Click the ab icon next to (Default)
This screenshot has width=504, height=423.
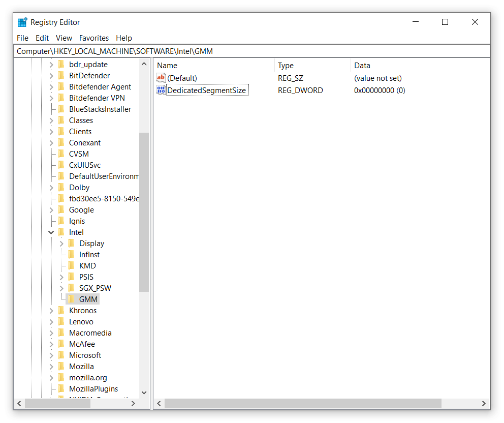click(161, 78)
